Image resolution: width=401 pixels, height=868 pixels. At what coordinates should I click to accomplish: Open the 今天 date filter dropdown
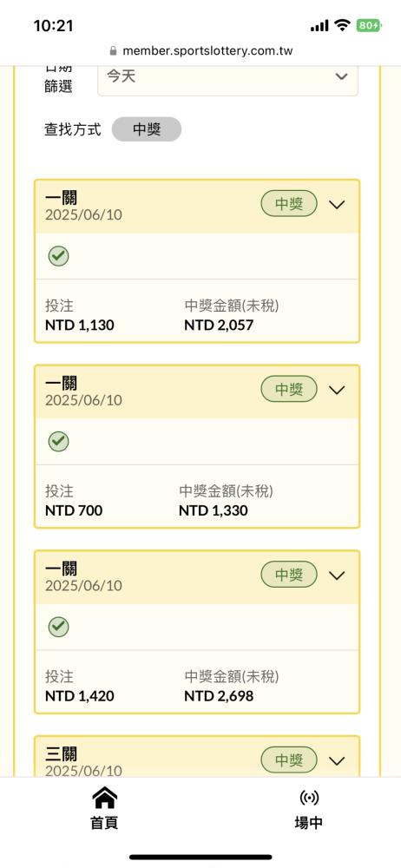click(x=227, y=77)
